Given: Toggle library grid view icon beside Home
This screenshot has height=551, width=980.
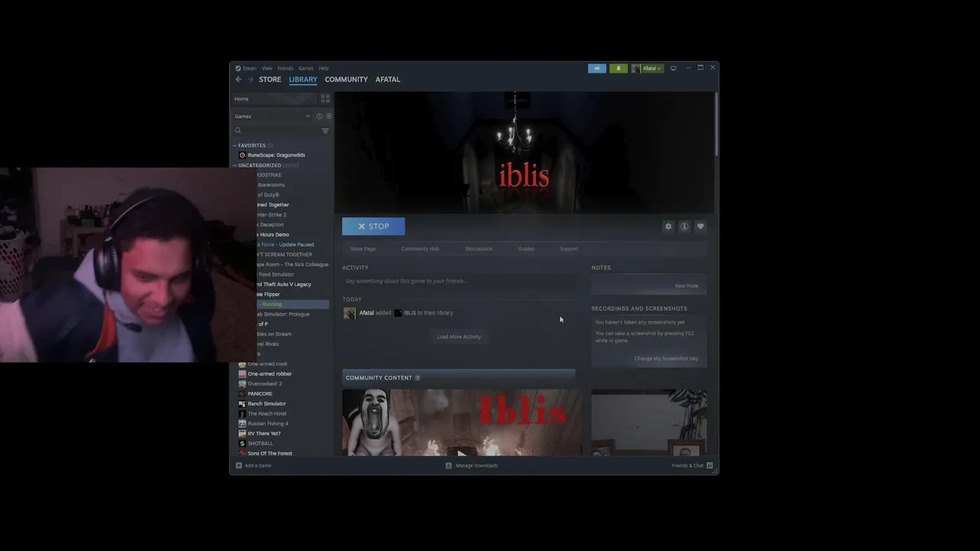Looking at the screenshot, I should (325, 99).
